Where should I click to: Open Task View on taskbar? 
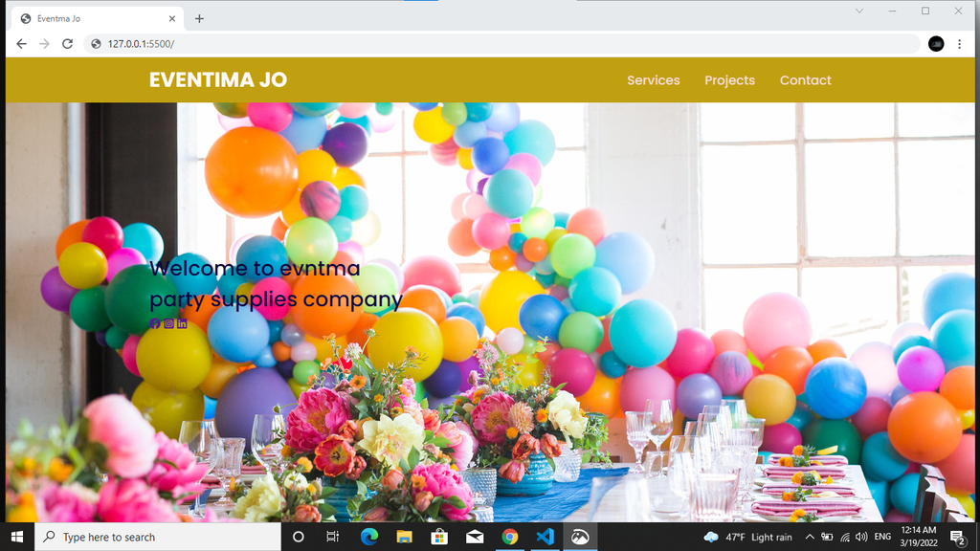coord(332,537)
